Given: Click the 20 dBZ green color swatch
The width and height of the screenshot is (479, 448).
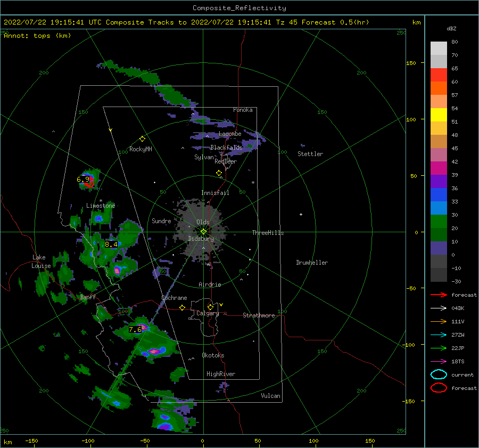Looking at the screenshot, I should [x=439, y=234].
